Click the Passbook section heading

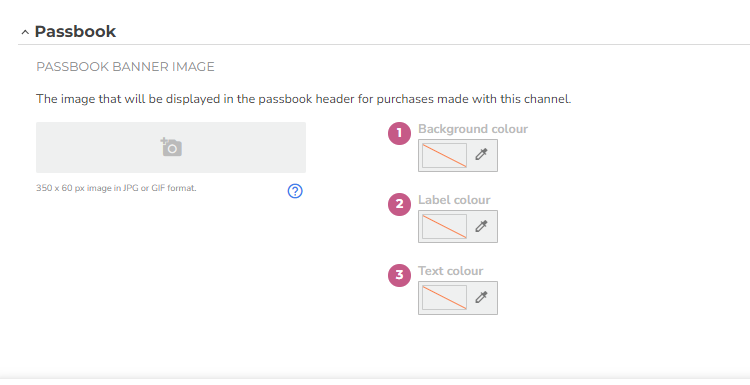(x=75, y=32)
